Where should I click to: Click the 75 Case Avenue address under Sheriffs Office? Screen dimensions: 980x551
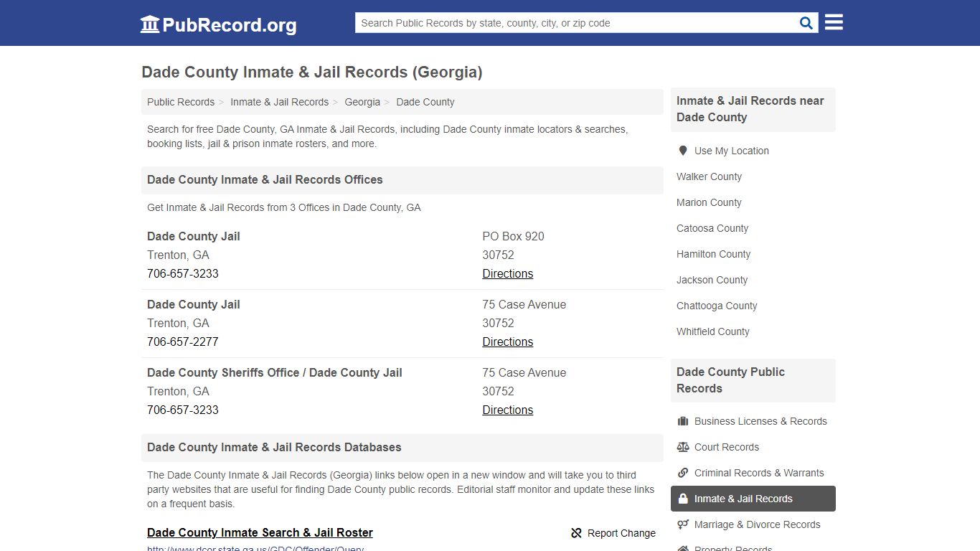point(524,372)
